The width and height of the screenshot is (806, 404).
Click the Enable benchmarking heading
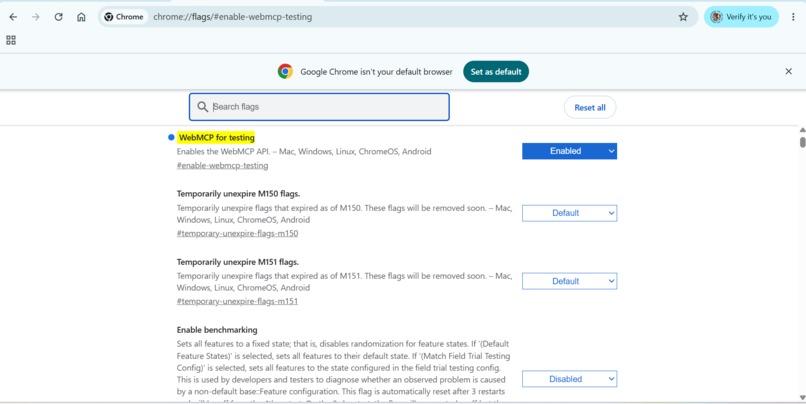[x=217, y=329]
